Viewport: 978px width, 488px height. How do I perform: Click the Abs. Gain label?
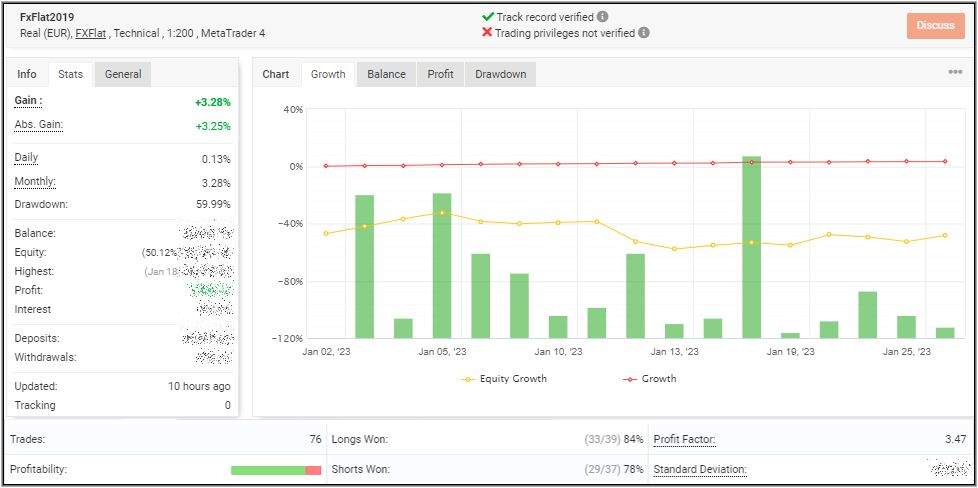(38, 124)
